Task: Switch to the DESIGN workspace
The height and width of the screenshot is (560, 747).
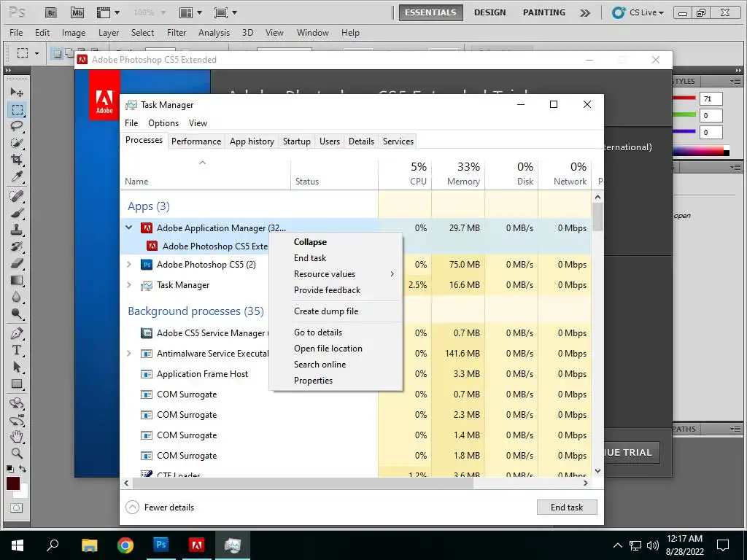Action: [489, 12]
